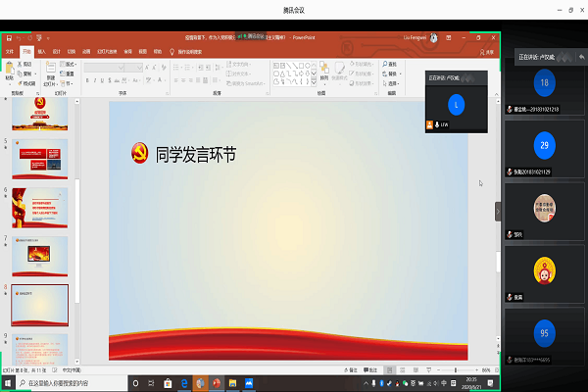Collapse the participant video side panel
The height and width of the screenshot is (392, 588).
[498, 211]
